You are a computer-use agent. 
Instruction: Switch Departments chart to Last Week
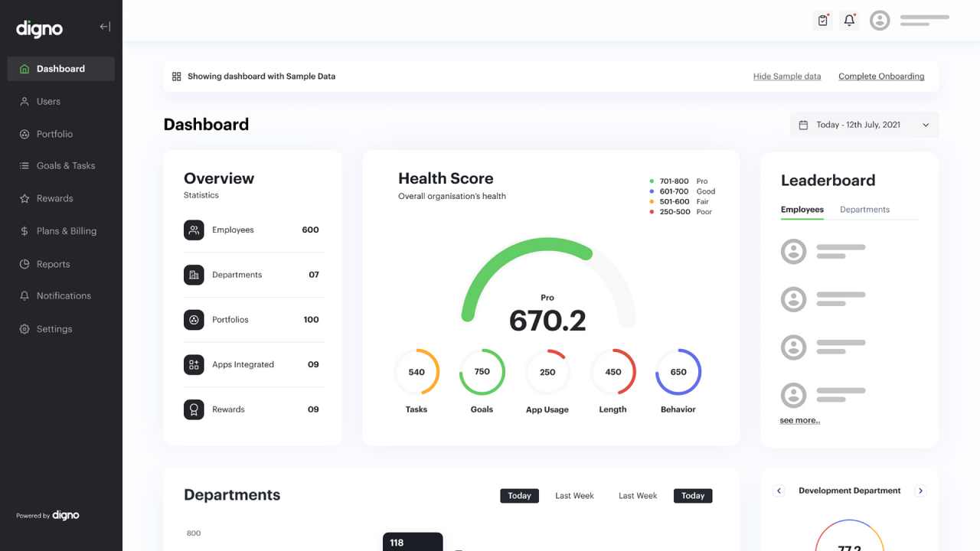click(x=573, y=495)
